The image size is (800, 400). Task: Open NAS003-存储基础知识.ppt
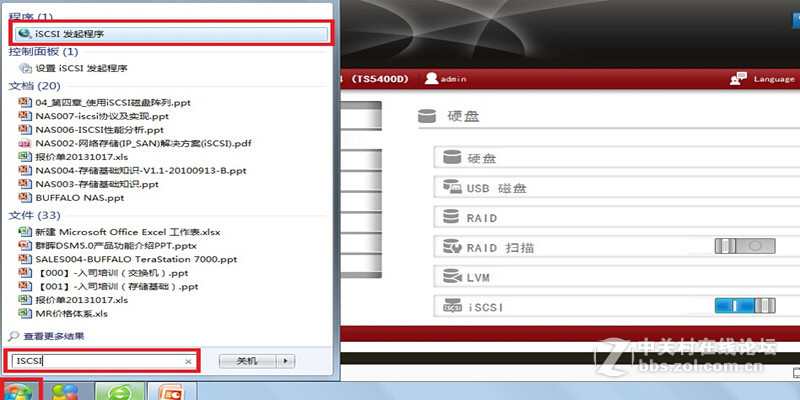97,184
